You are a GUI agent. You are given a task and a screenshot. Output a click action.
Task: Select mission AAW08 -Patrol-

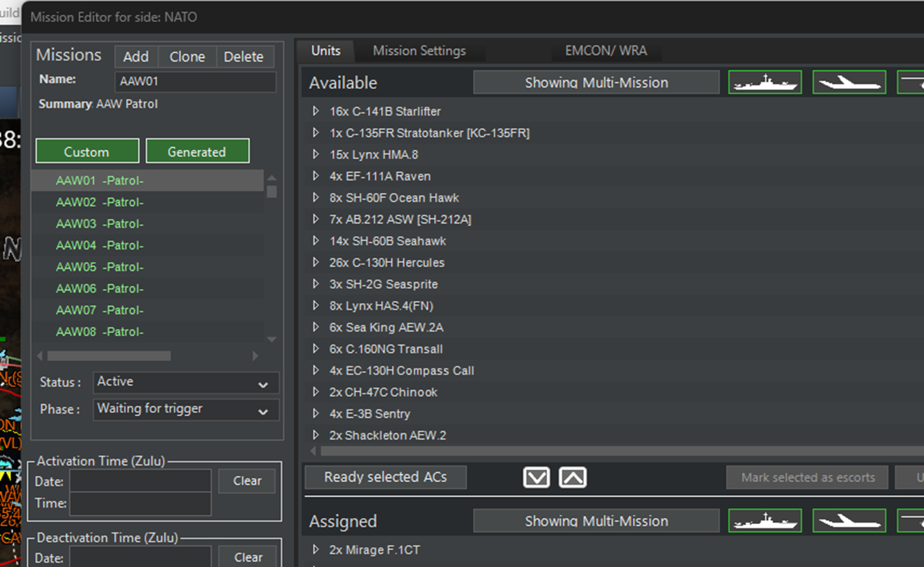point(147,331)
